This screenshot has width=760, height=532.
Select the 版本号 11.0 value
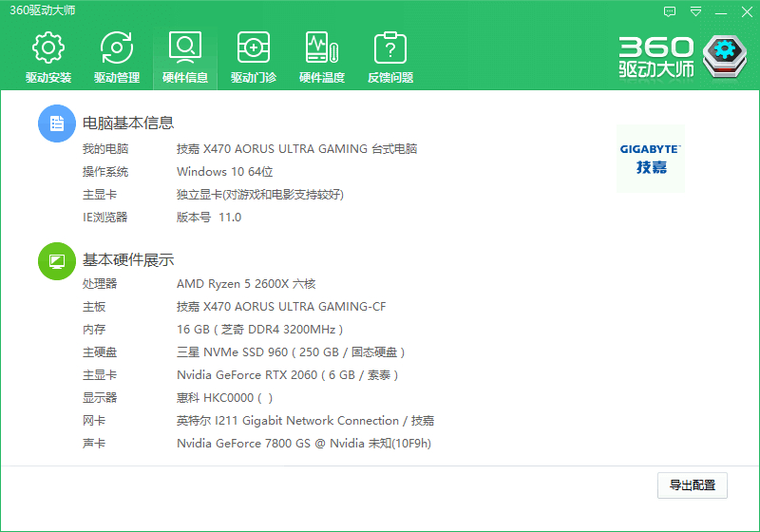[209, 217]
